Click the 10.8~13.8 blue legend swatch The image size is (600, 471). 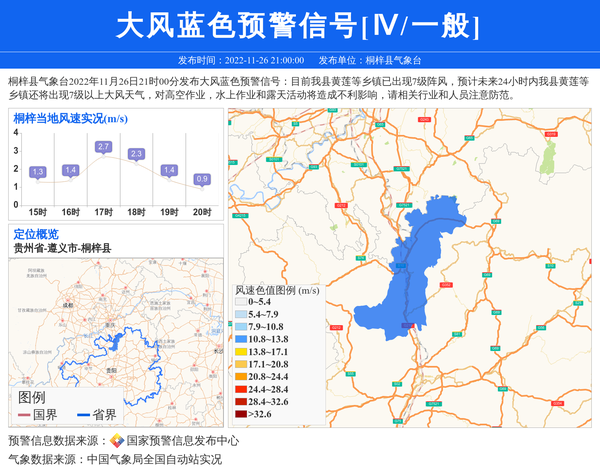pos(240,340)
